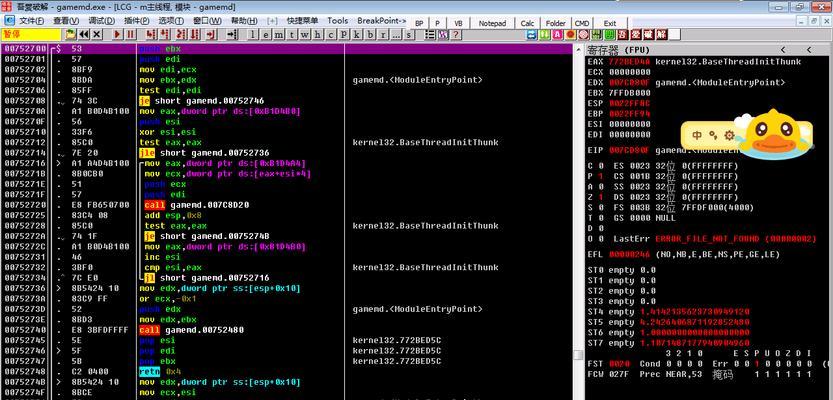Click the green up-down arrows plugin icon
This screenshot has width=833, height=400.
click(545, 35)
